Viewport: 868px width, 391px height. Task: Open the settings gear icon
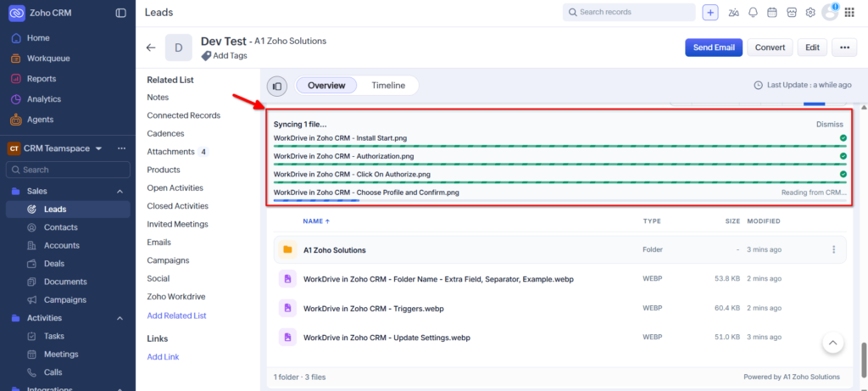pyautogui.click(x=810, y=13)
